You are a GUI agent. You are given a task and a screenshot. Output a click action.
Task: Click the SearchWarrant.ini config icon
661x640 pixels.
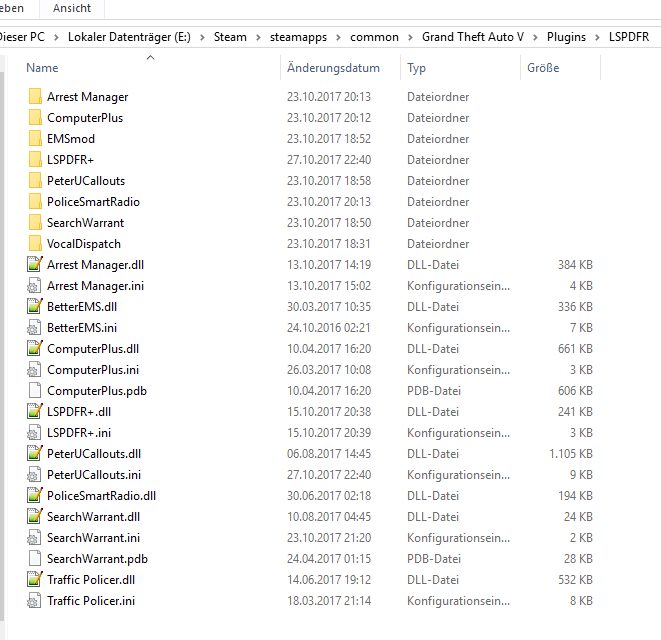[x=35, y=538]
